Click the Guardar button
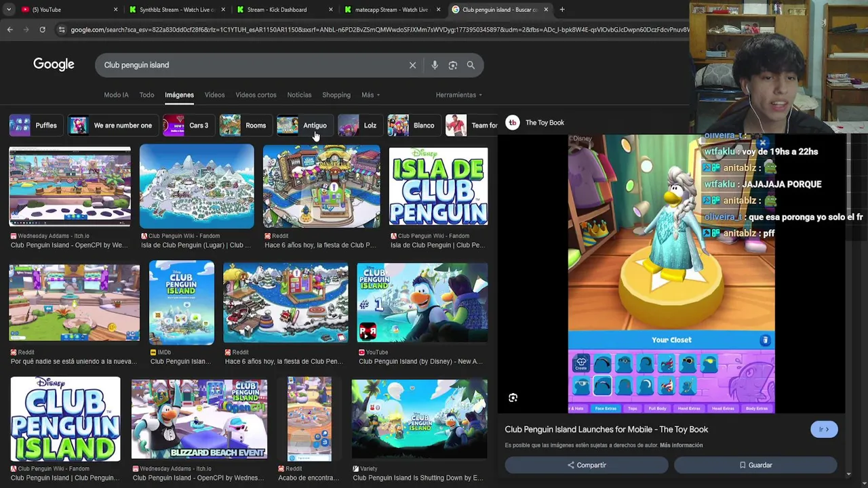 point(755,465)
